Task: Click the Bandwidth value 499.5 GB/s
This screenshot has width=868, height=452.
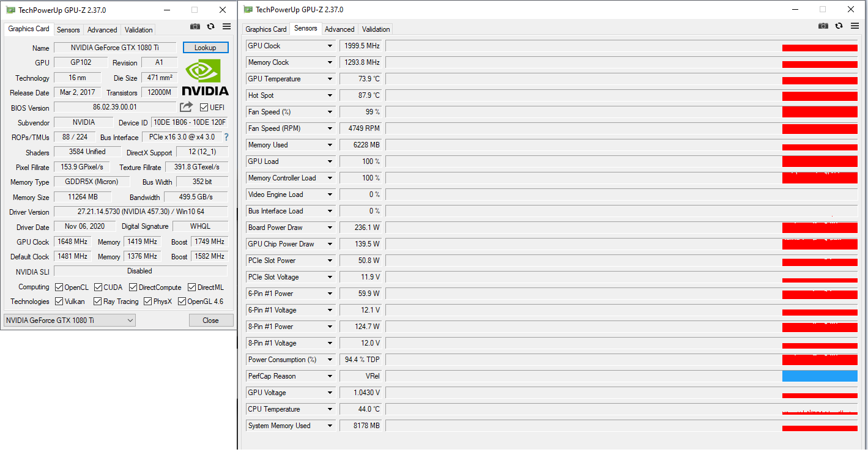Action: click(x=196, y=197)
